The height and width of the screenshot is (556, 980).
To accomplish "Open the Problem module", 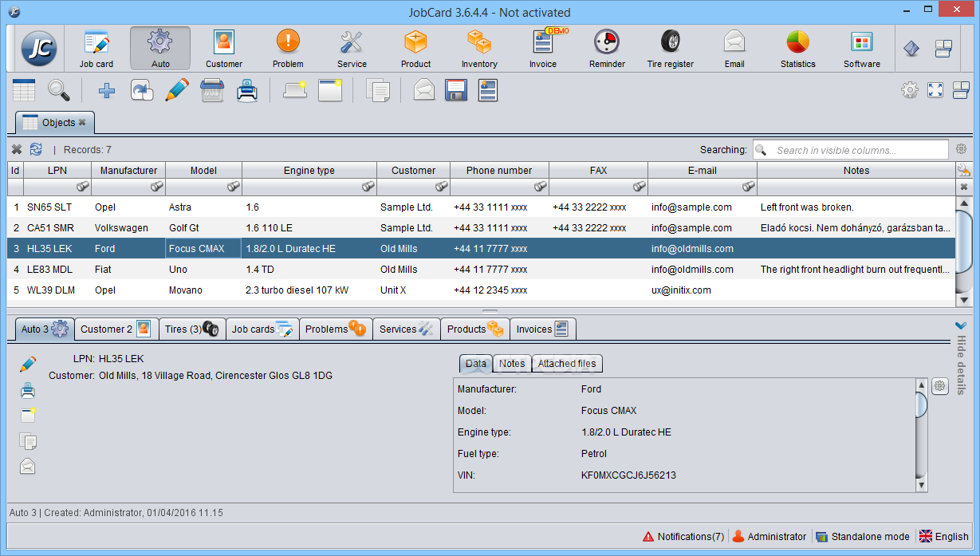I will [x=288, y=49].
